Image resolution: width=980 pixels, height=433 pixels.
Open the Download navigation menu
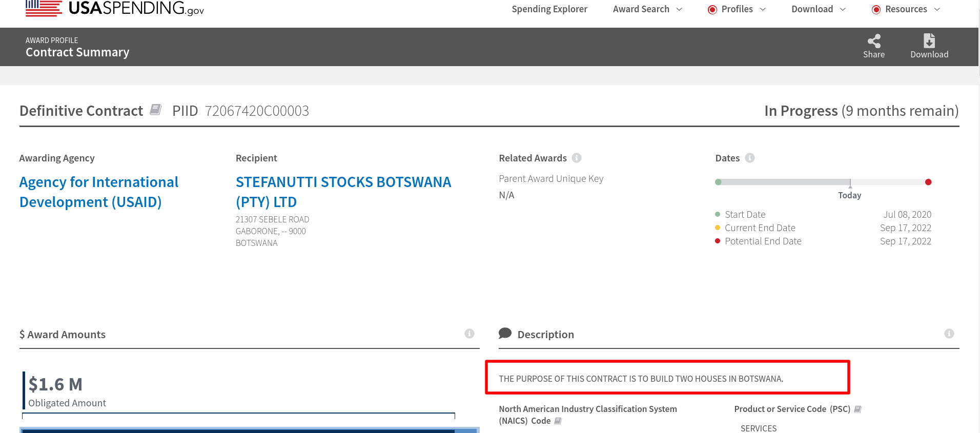click(812, 9)
